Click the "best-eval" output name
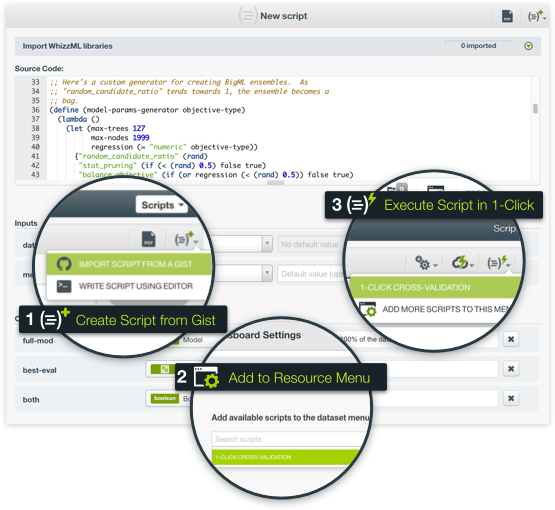Screen dimensions: 555x510 (40, 370)
